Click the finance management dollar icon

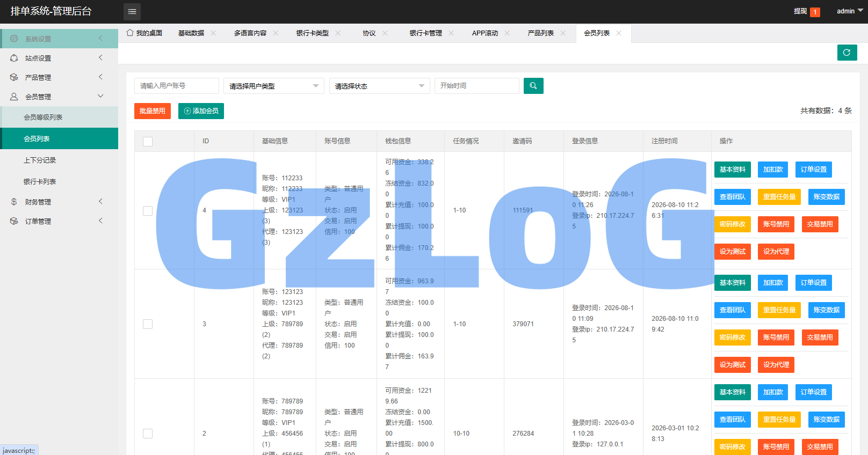[x=14, y=202]
